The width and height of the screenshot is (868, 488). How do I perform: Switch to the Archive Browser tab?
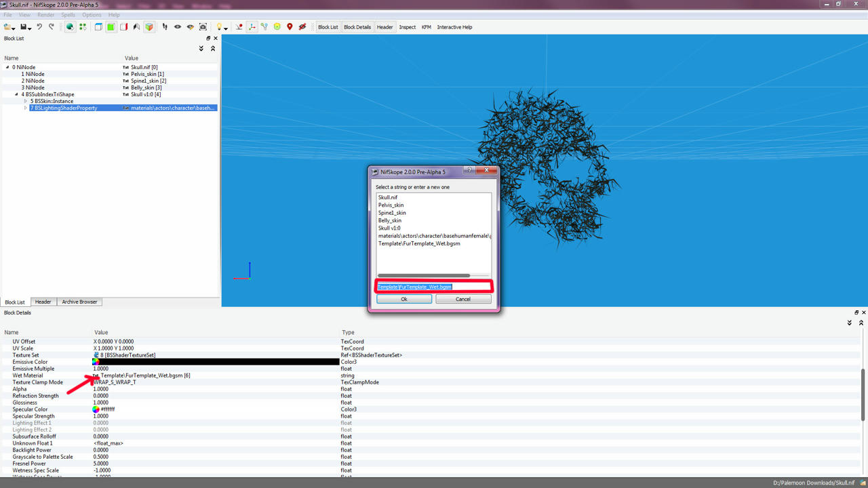coord(79,302)
